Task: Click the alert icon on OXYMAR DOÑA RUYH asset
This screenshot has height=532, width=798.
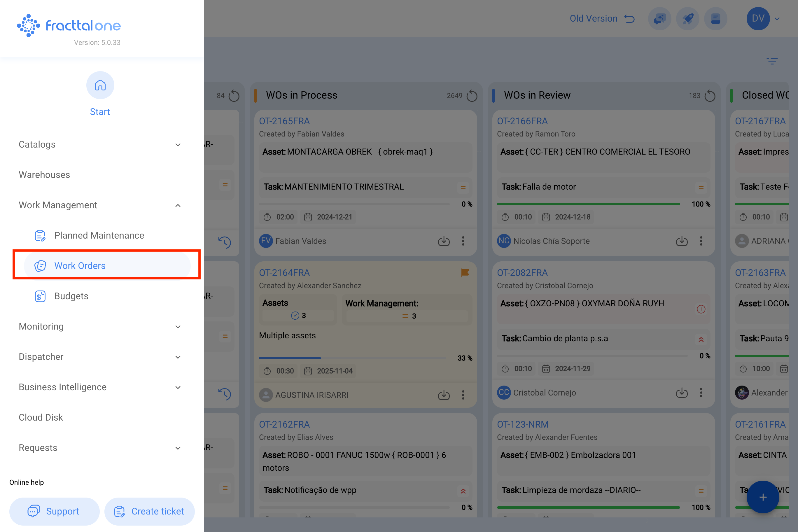Action: (701, 309)
